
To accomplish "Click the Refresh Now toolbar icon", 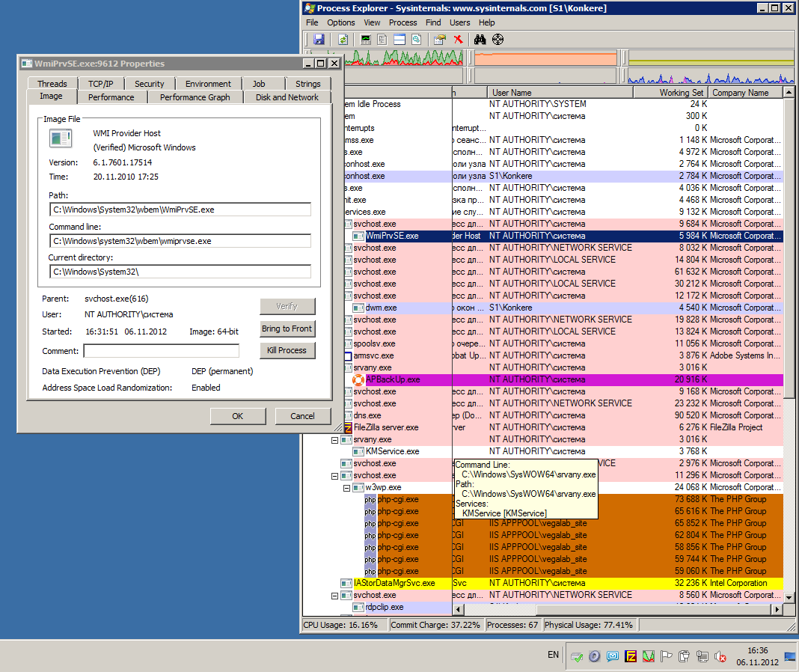I will point(343,39).
